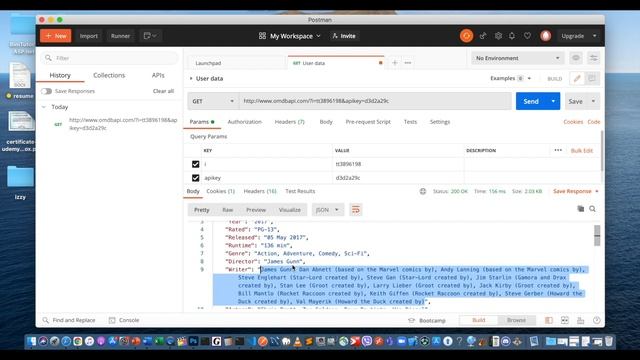This screenshot has height=360, width=640.
Task: Open the Save button dropdown arrow
Action: pos(593,101)
